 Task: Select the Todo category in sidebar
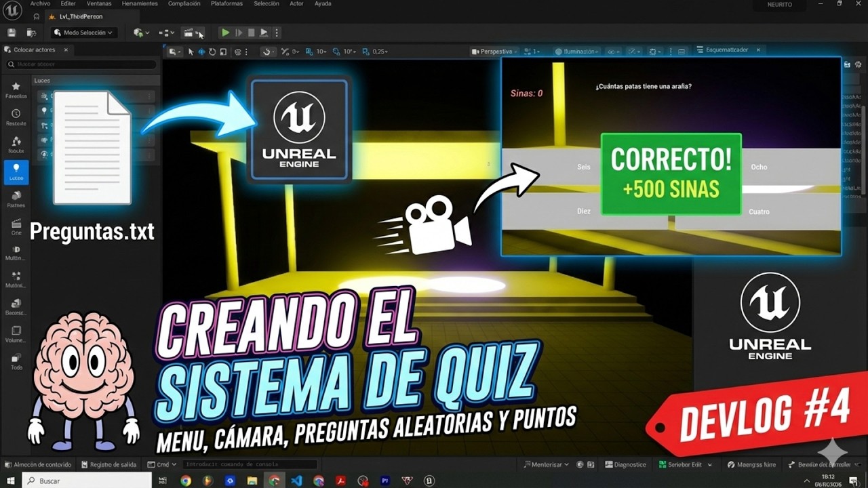(x=16, y=361)
